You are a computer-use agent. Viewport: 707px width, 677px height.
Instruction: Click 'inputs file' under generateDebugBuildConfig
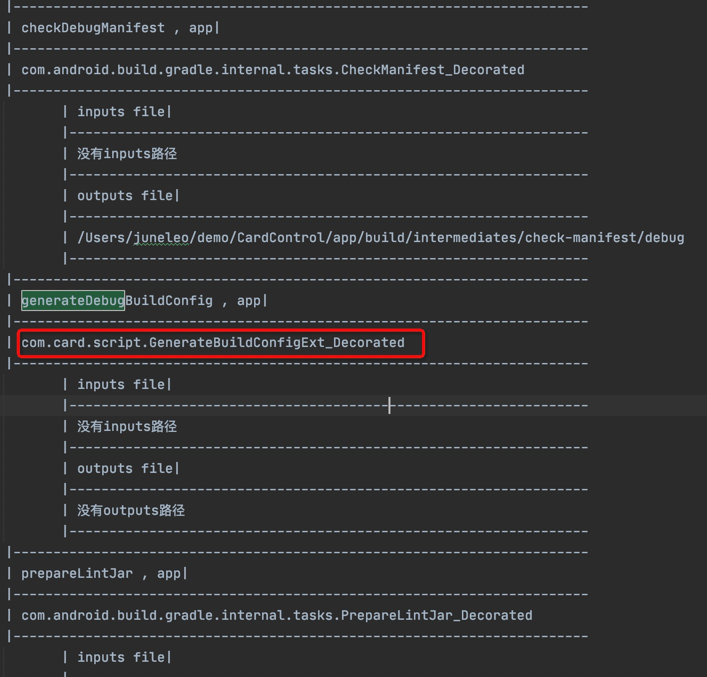pos(122,385)
